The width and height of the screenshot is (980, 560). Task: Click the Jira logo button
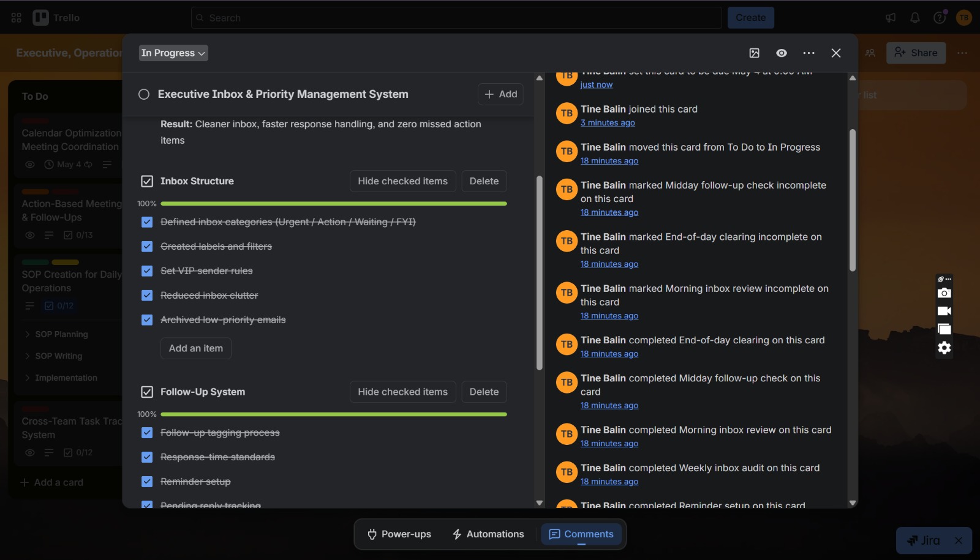click(924, 540)
